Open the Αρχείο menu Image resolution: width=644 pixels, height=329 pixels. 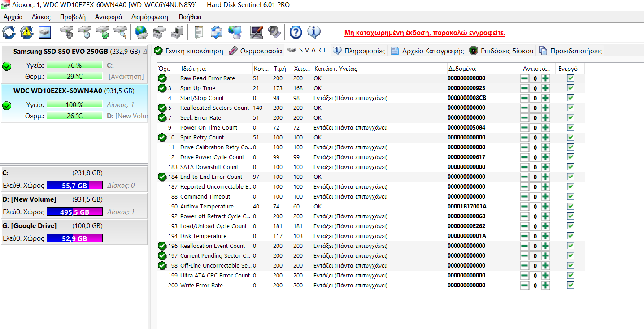pyautogui.click(x=13, y=17)
